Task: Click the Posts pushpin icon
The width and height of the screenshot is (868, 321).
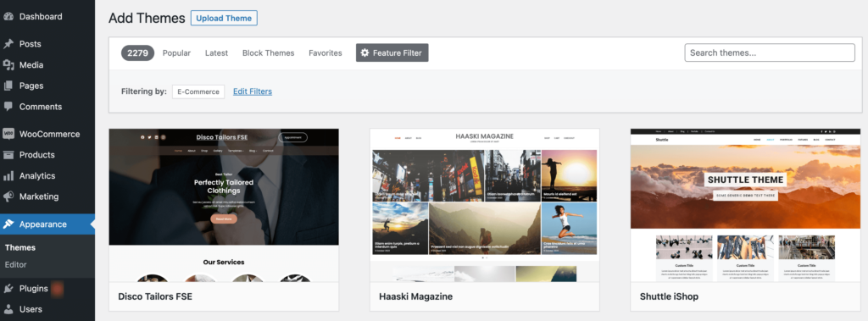Action: tap(8, 44)
